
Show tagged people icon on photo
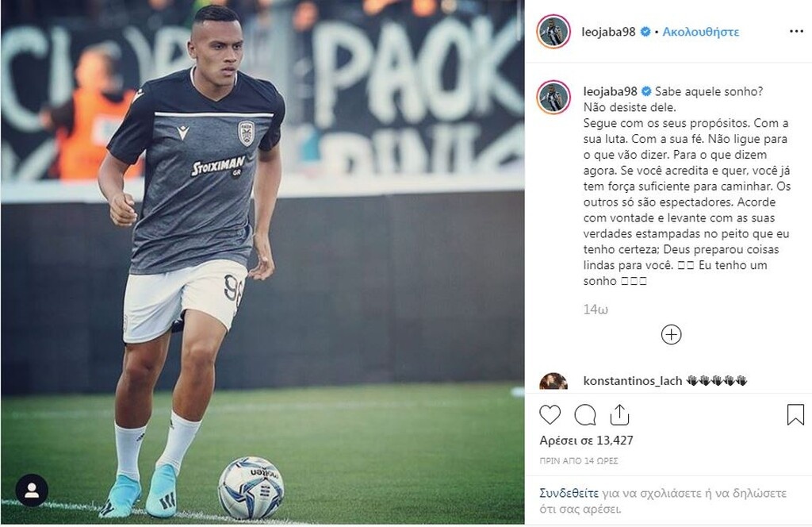pos(32,490)
